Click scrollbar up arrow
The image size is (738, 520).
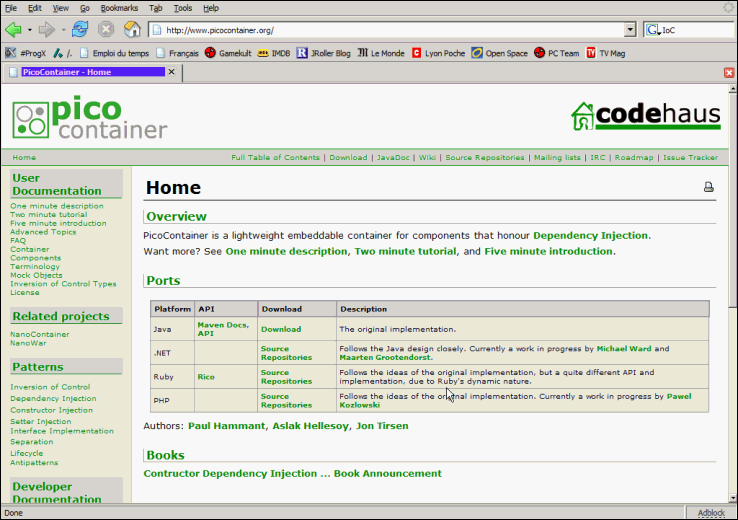point(733,88)
